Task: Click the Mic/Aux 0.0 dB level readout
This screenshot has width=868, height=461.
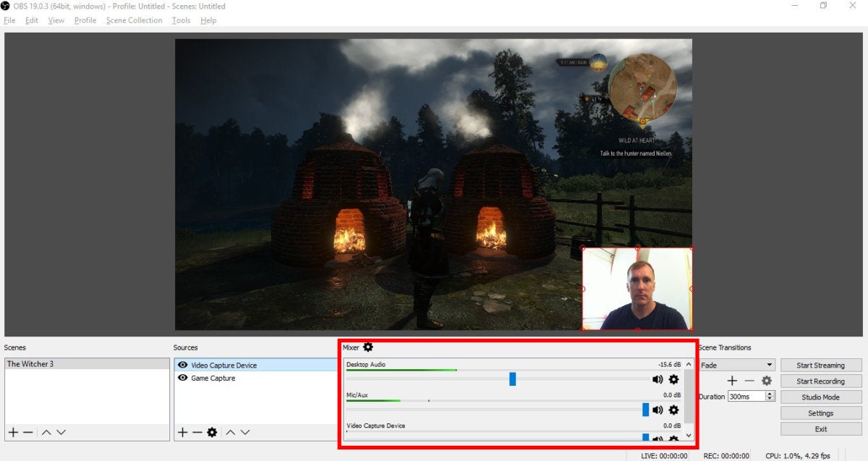Action: pos(672,395)
